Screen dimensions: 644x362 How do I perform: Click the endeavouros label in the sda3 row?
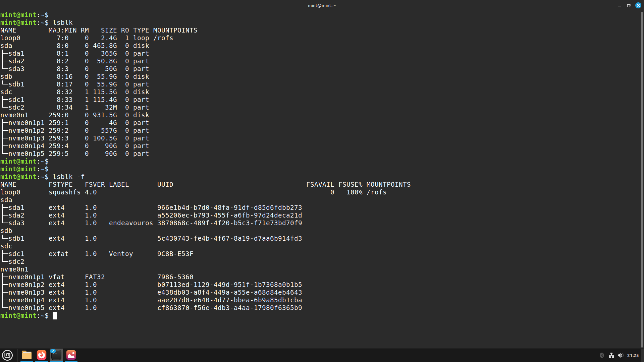coord(131,223)
